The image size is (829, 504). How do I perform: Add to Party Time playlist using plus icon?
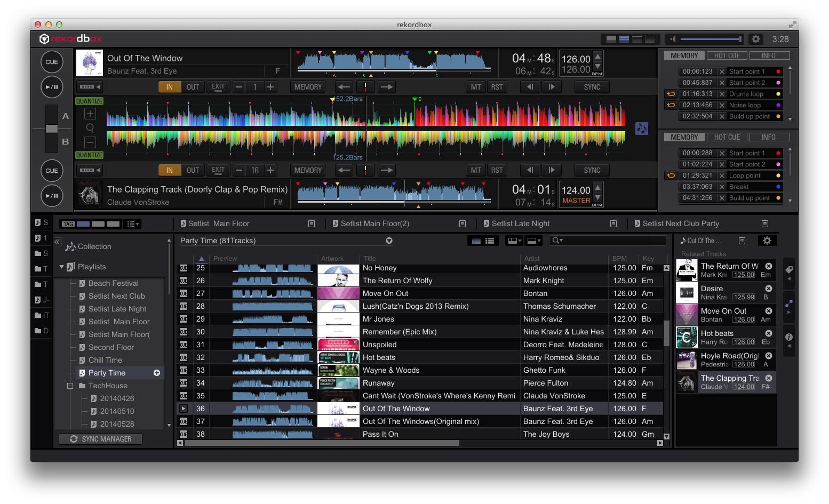click(x=157, y=373)
